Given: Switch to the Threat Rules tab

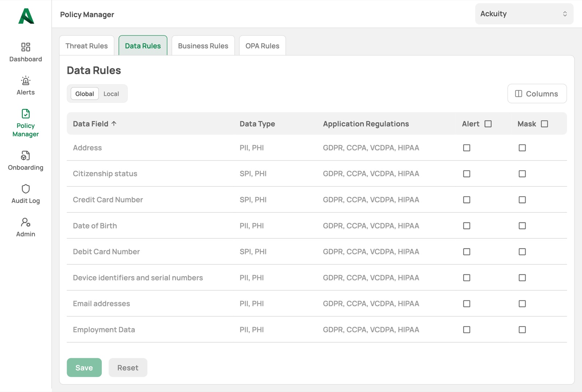Looking at the screenshot, I should 87,46.
